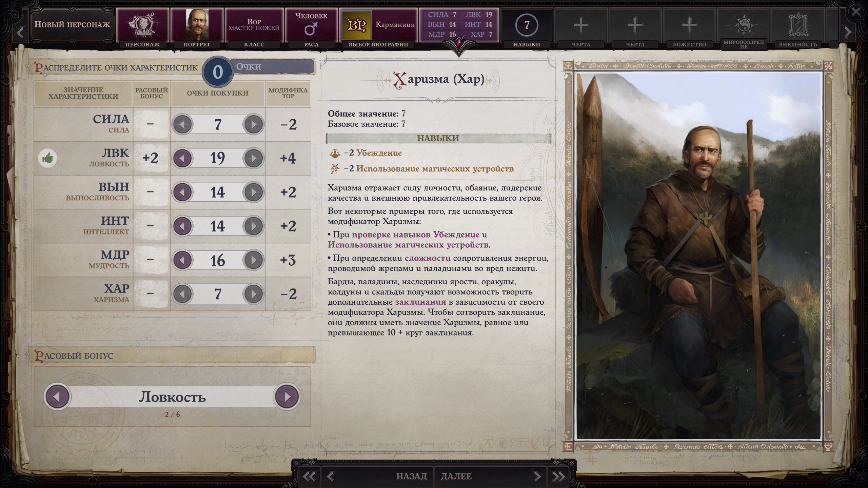Open the Раса step with male symbol
This screenshot has height=488, width=868.
[x=311, y=25]
